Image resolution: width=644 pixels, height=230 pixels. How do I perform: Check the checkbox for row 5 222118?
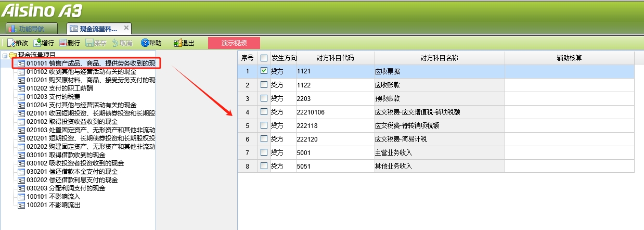[264, 125]
